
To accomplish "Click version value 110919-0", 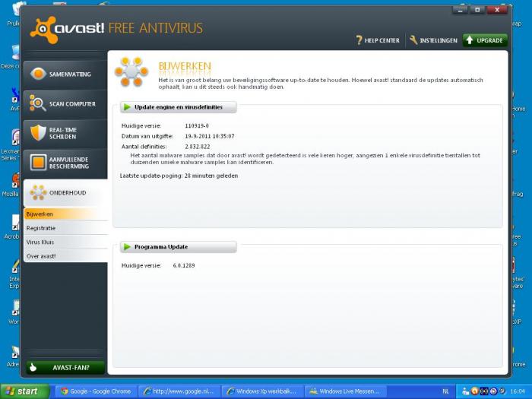I will pos(197,126).
